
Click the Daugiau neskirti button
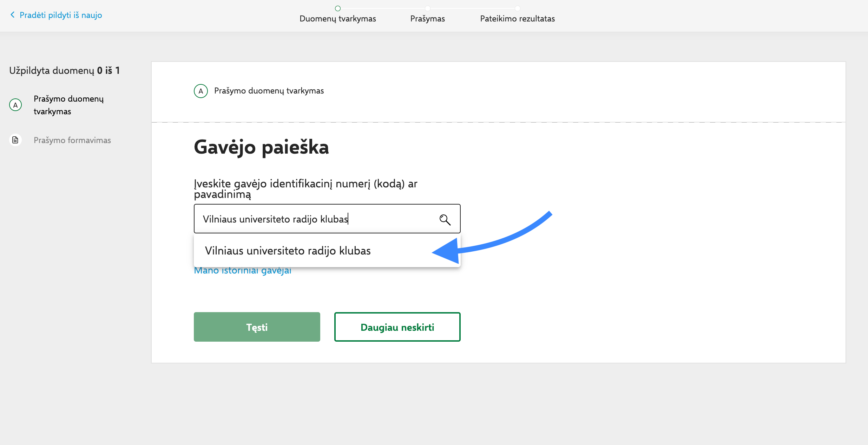click(x=397, y=327)
